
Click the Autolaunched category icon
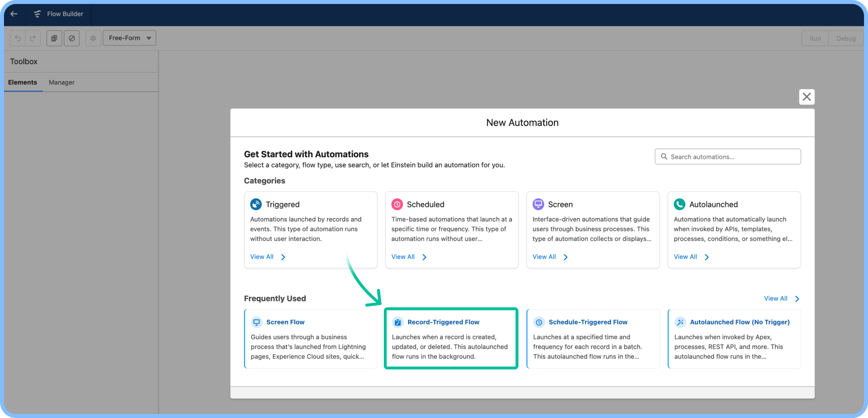[679, 204]
